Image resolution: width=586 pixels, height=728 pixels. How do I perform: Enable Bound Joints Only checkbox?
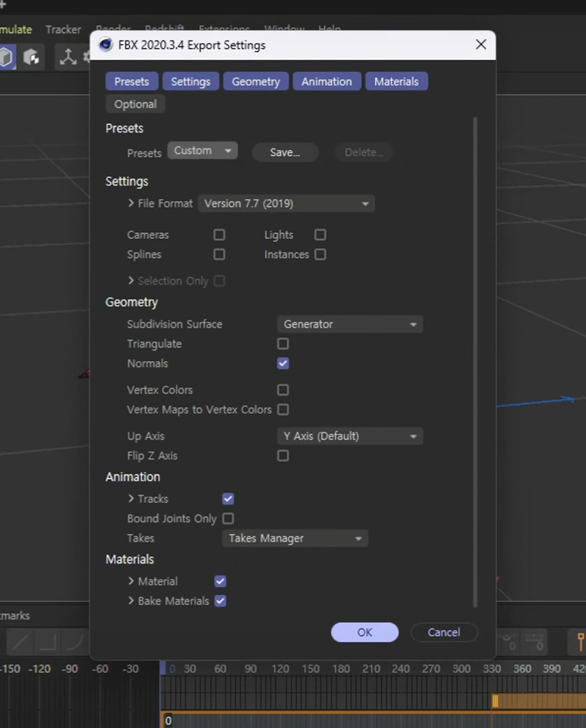pyautogui.click(x=228, y=518)
